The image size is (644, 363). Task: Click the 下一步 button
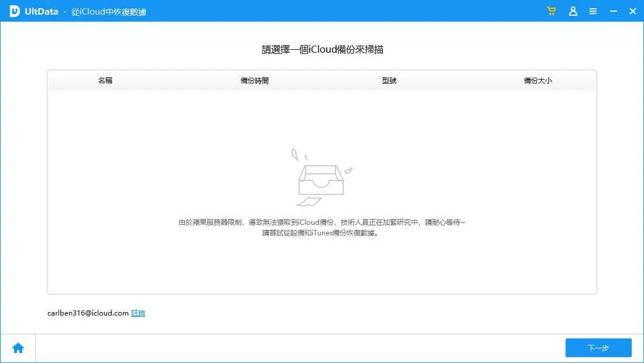[598, 348]
